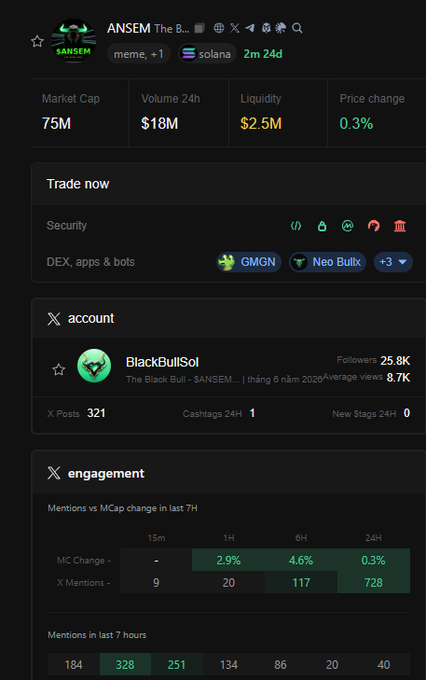426x680 pixels.
Task: Click the Liquidity value $2.5M
Action: (261, 124)
